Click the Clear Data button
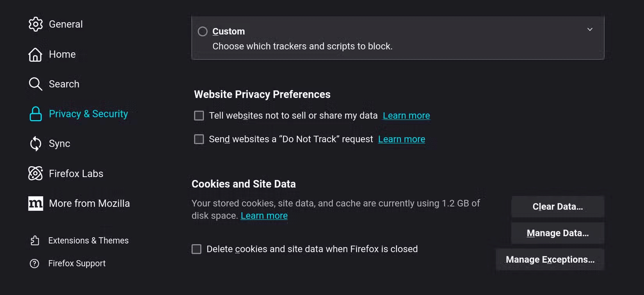This screenshot has height=295, width=644. [x=557, y=206]
